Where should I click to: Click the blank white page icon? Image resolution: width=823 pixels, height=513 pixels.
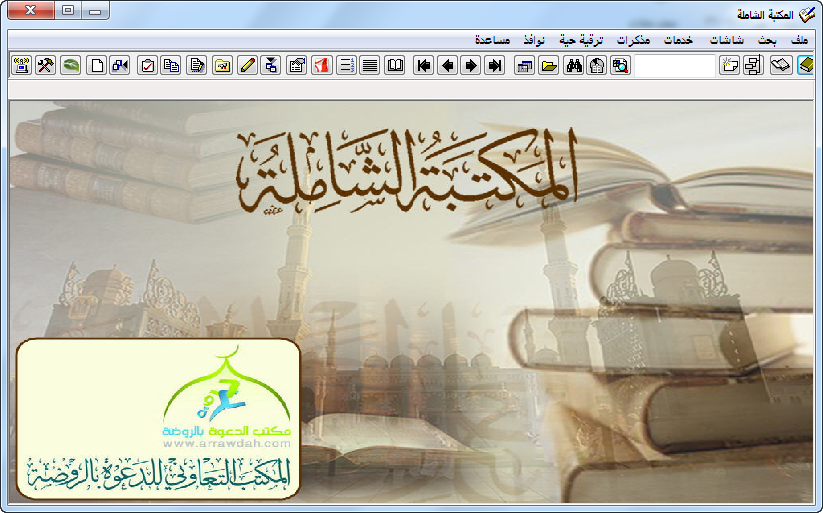click(x=97, y=66)
